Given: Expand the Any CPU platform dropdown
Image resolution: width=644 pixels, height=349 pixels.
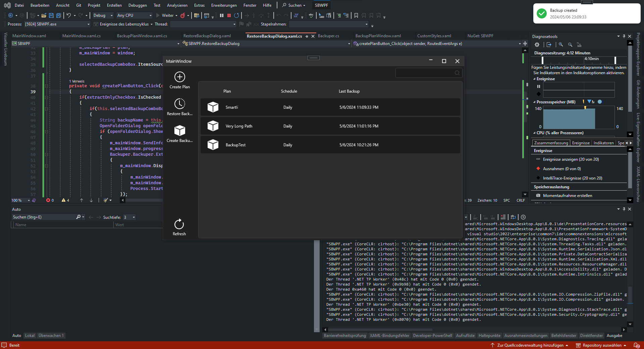Looking at the screenshot, I should pyautogui.click(x=134, y=15).
